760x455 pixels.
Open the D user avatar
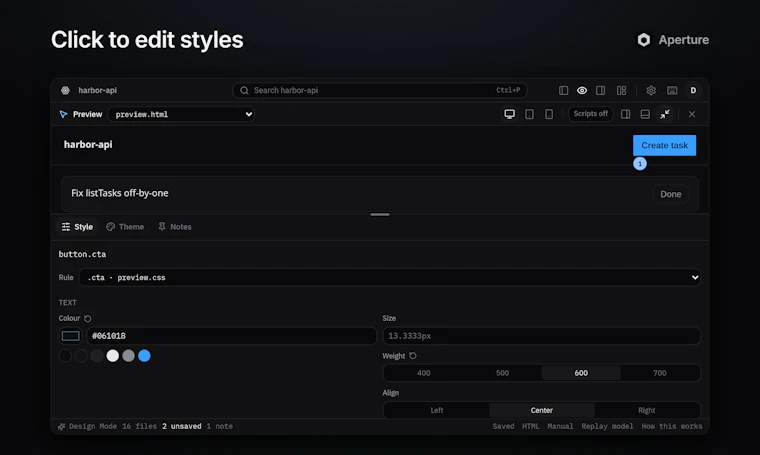tap(693, 91)
